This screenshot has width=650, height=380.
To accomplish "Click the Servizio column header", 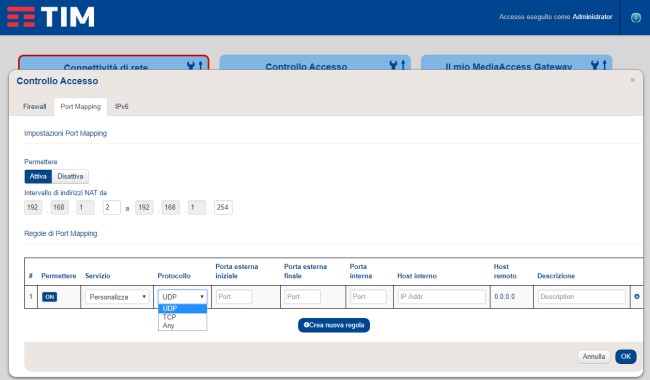I will point(98,276).
